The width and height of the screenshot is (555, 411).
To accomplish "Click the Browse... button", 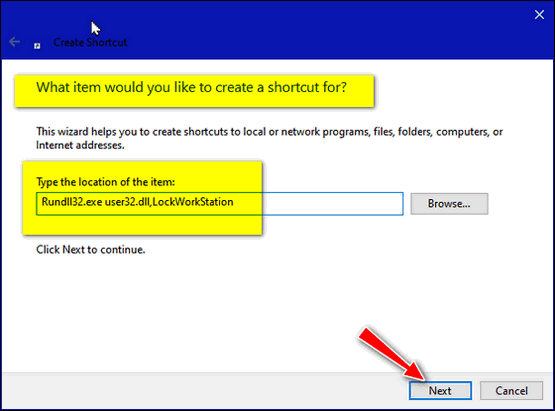I will [449, 204].
